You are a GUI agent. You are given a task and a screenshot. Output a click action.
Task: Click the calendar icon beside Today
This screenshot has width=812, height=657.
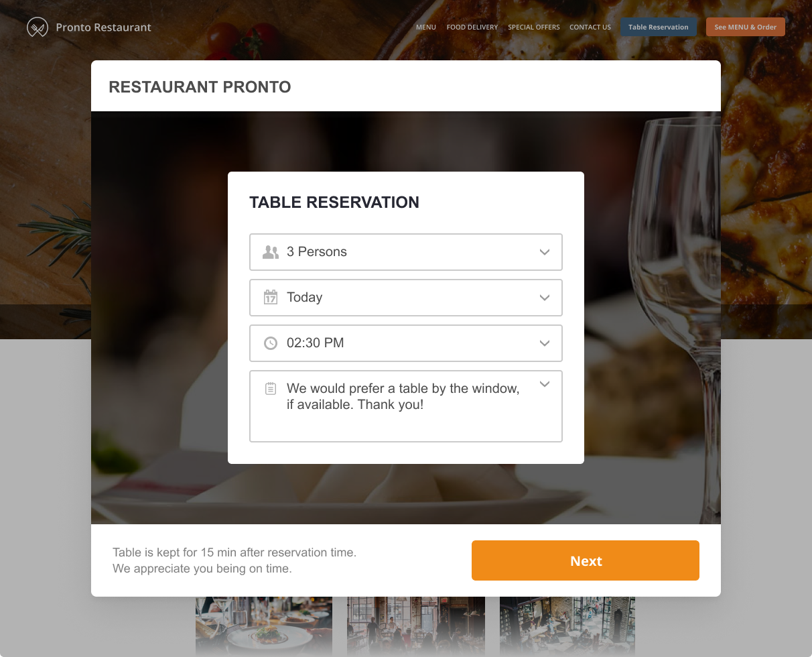pyautogui.click(x=271, y=298)
